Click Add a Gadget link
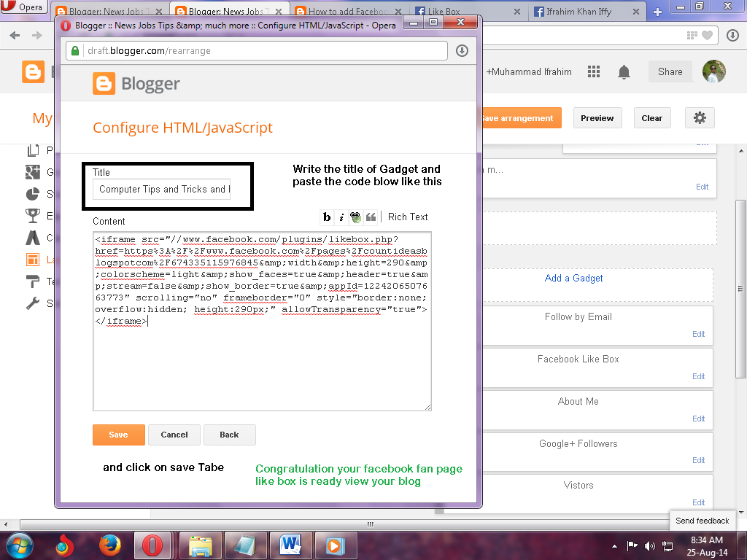 [573, 278]
